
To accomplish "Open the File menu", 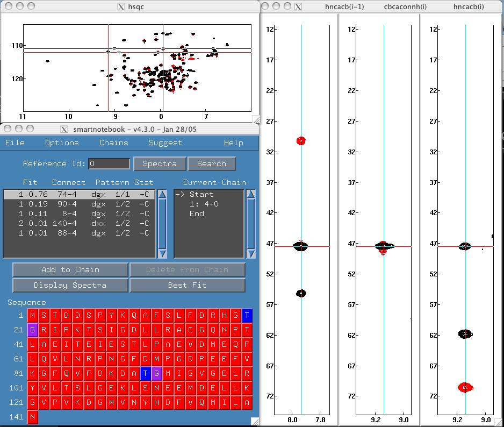I will click(15, 143).
